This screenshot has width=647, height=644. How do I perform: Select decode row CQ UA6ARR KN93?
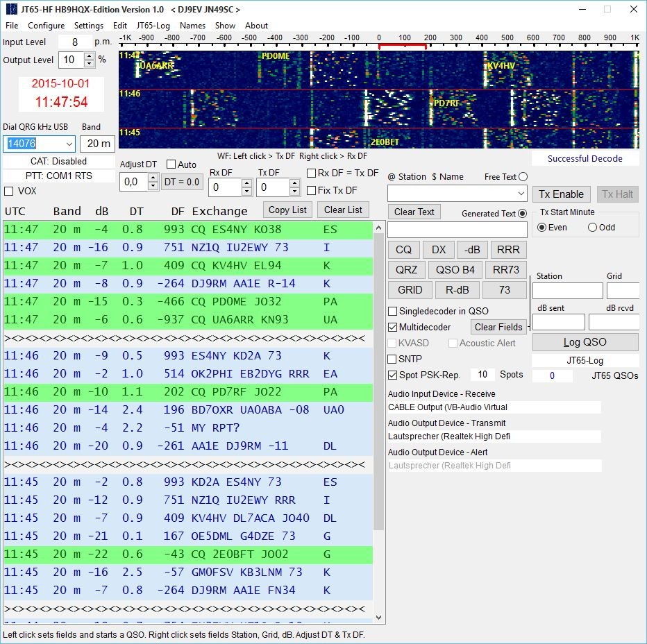[x=188, y=320]
